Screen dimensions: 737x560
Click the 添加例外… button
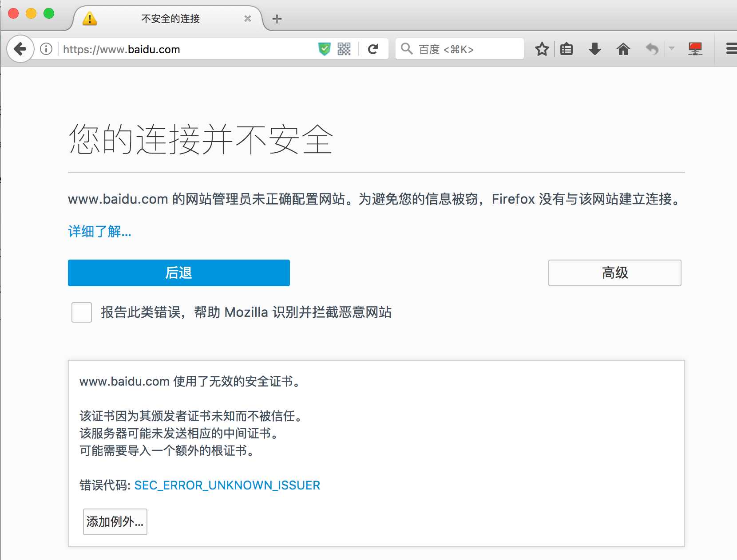tap(115, 522)
